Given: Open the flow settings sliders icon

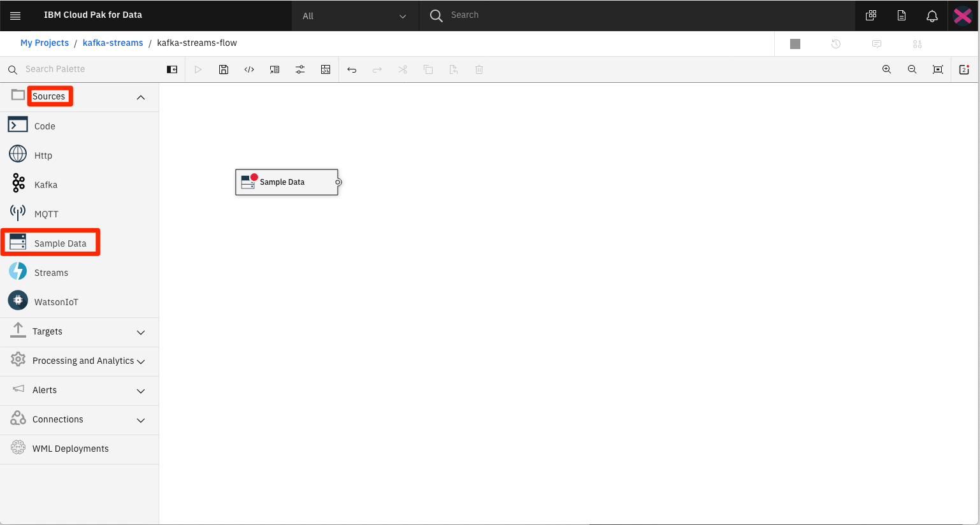Looking at the screenshot, I should pos(300,69).
